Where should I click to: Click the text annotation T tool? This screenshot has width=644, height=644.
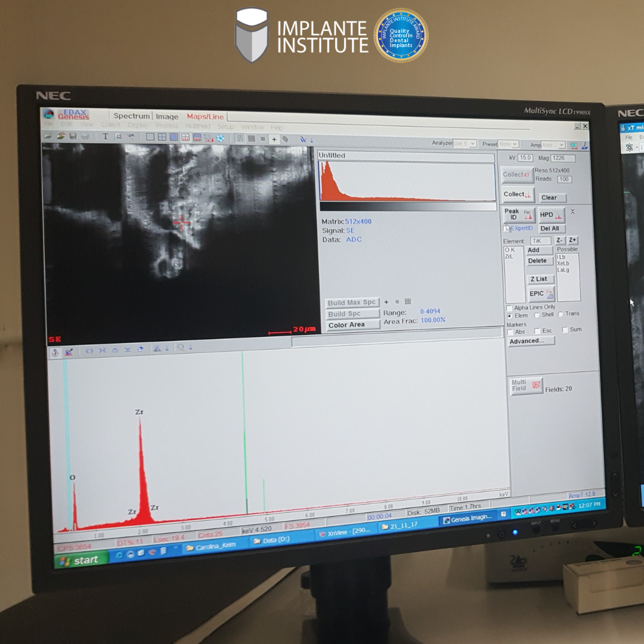(x=106, y=137)
